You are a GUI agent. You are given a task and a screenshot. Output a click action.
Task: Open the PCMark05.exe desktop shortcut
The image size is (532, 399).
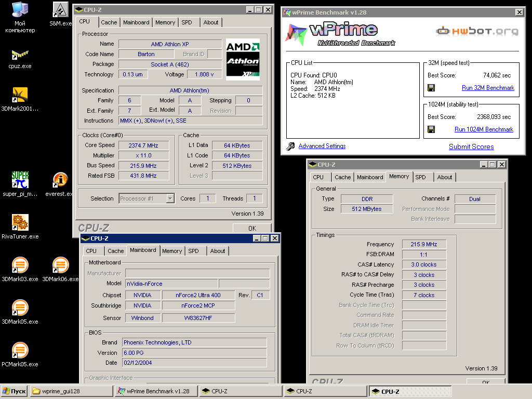20,354
